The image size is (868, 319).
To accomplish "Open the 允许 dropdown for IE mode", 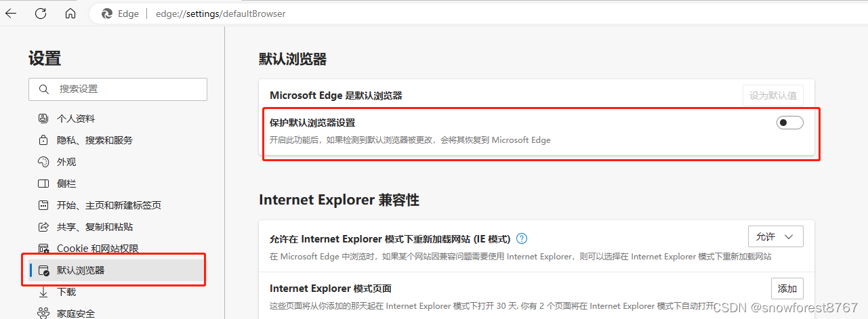I will coord(775,236).
